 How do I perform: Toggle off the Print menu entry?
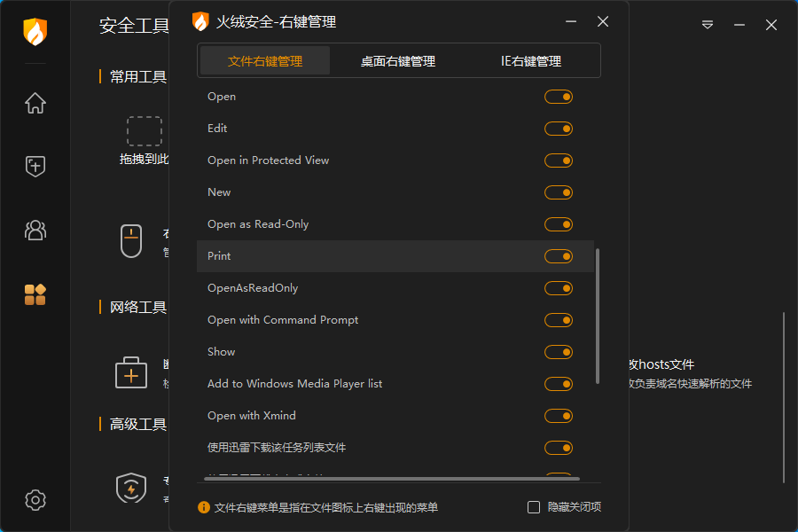coord(559,256)
